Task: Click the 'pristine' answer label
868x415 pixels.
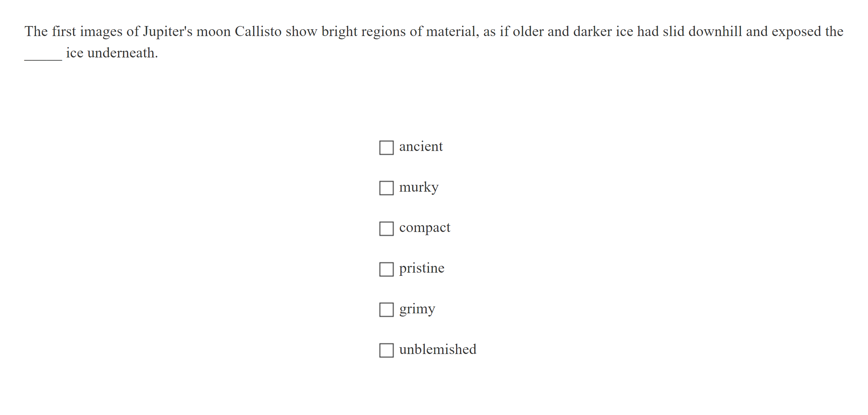Action: point(422,268)
